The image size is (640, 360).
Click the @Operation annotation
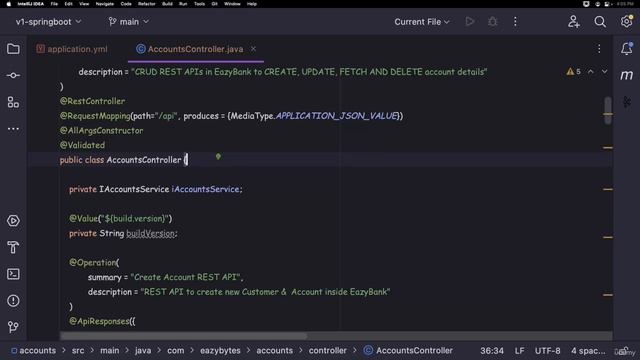pyautogui.click(x=93, y=263)
